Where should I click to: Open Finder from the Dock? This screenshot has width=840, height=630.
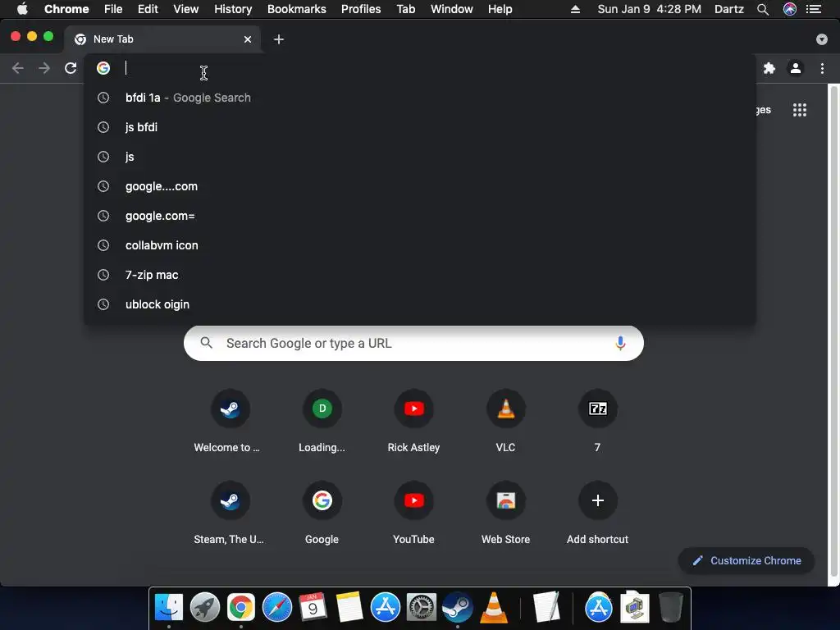pyautogui.click(x=169, y=607)
